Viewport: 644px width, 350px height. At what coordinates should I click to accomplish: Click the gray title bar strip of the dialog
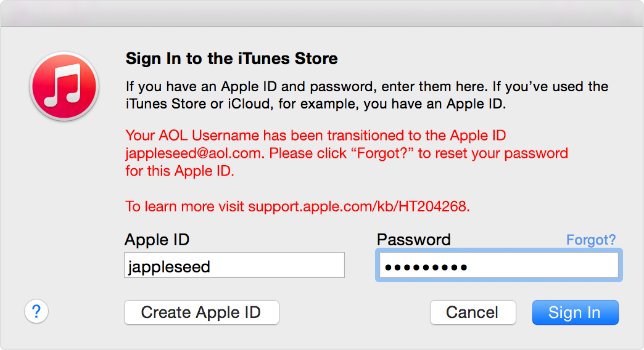322,14
